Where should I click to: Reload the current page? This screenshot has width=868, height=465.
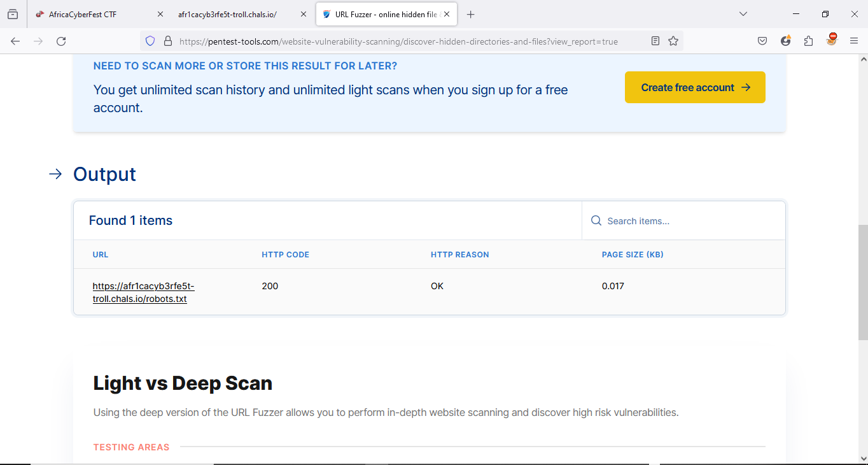click(x=61, y=41)
